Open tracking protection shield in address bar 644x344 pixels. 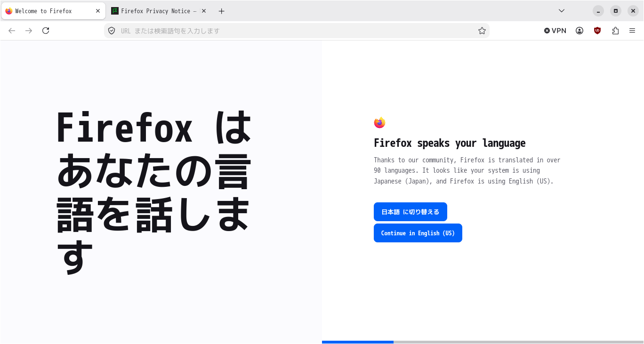[112, 31]
